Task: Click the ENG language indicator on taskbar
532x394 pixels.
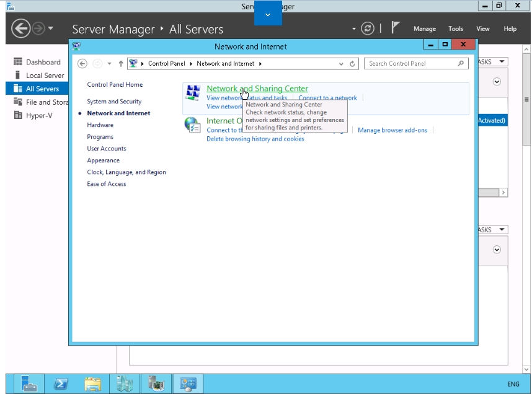Action: [513, 384]
